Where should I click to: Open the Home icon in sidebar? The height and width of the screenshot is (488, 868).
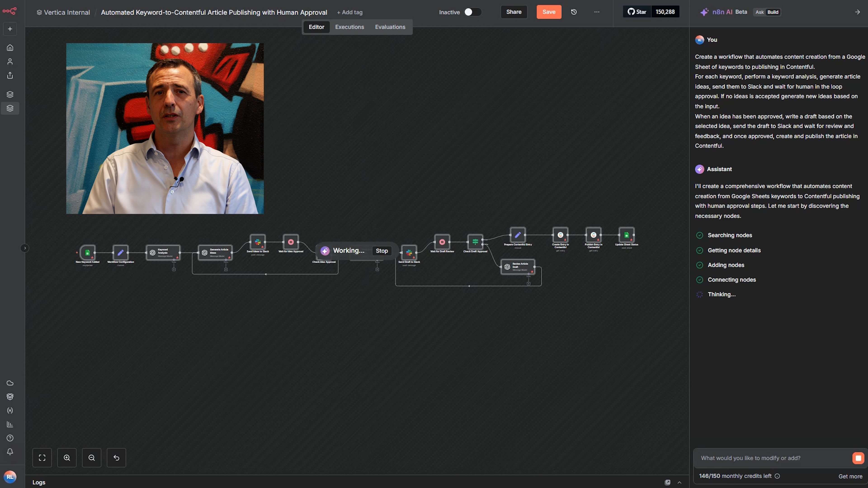[10, 48]
